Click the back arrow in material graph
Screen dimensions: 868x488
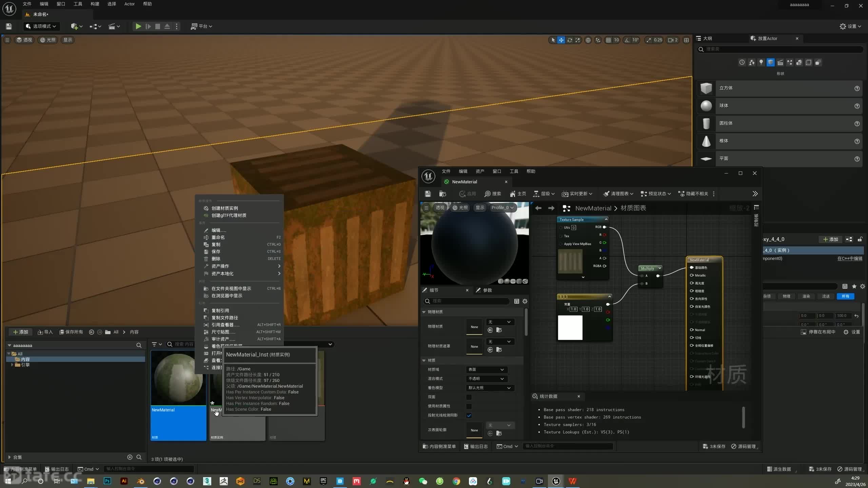coord(538,208)
